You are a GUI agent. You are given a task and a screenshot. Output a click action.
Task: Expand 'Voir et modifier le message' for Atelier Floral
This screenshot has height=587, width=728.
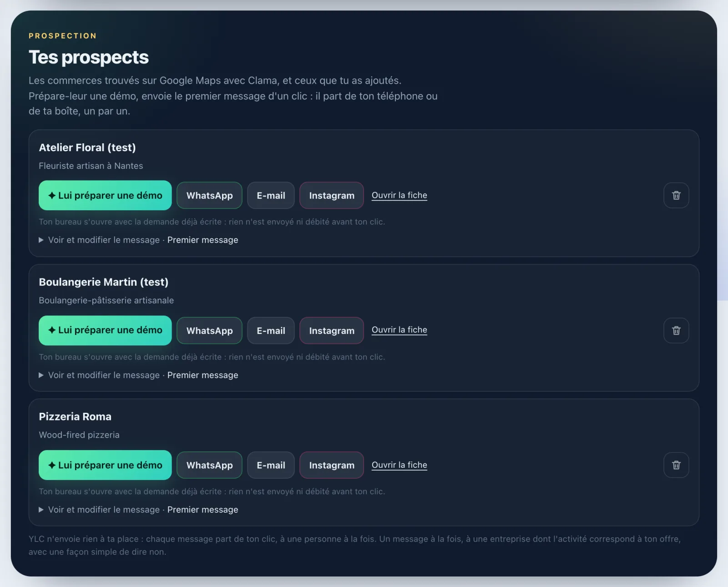pyautogui.click(x=138, y=240)
